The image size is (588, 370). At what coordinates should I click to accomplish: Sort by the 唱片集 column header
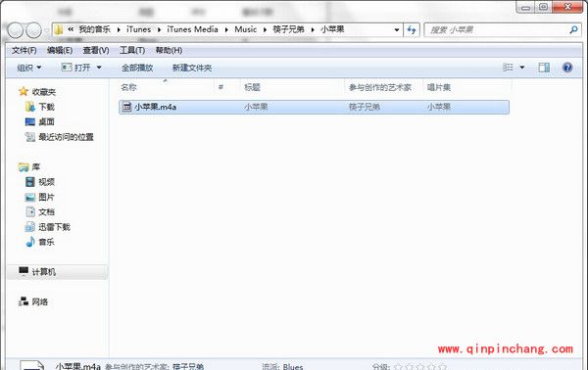tap(439, 87)
